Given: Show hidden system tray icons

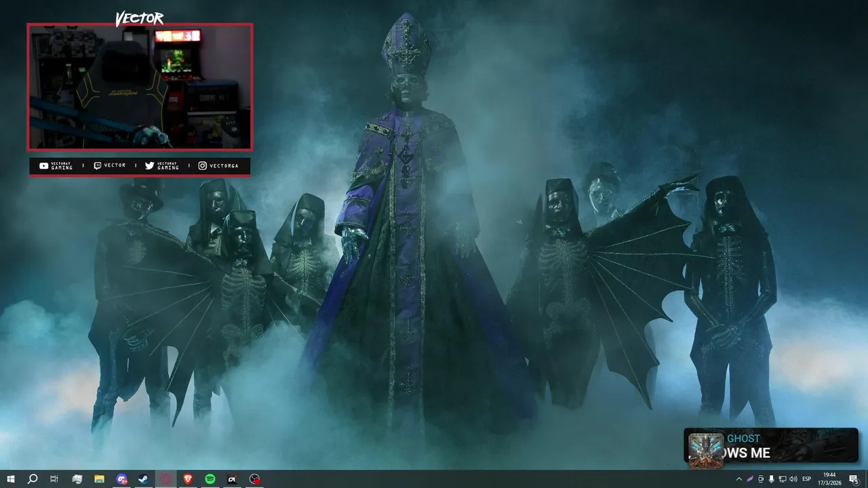Looking at the screenshot, I should pyautogui.click(x=739, y=479).
